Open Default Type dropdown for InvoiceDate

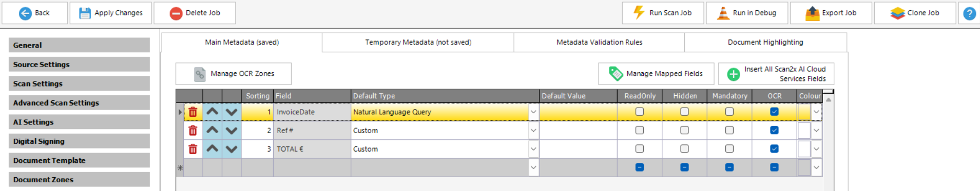533,112
